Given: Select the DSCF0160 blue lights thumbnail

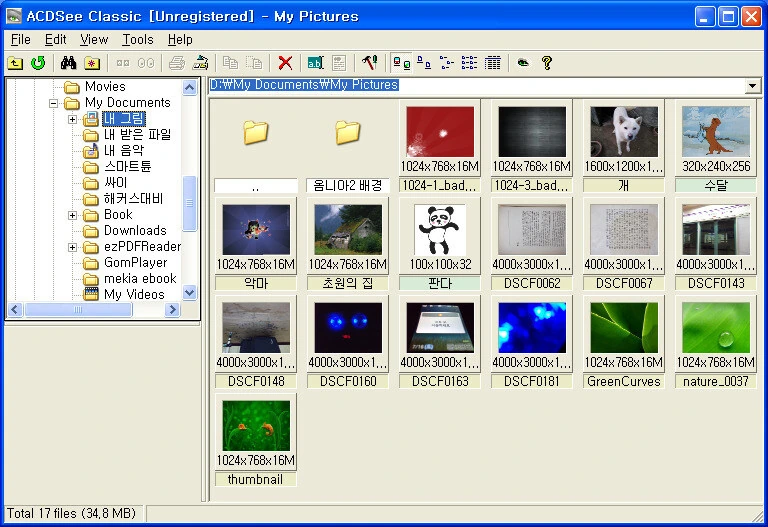Looking at the screenshot, I should tap(348, 342).
